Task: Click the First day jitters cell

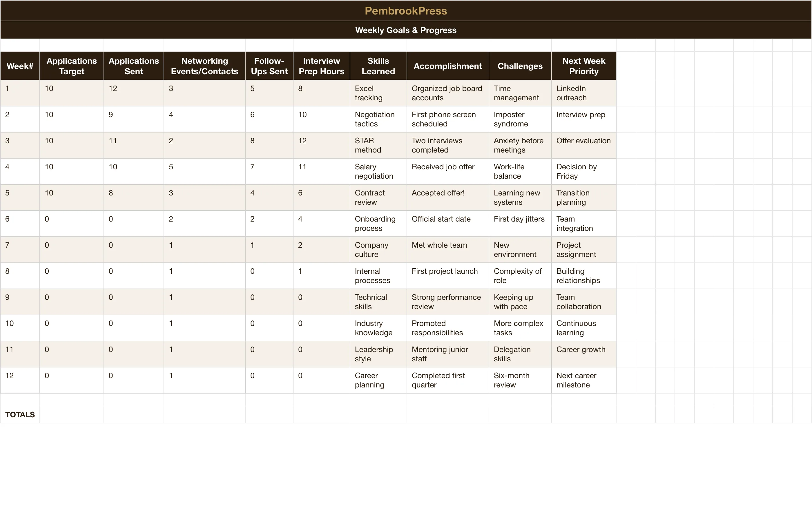Action: coord(520,223)
